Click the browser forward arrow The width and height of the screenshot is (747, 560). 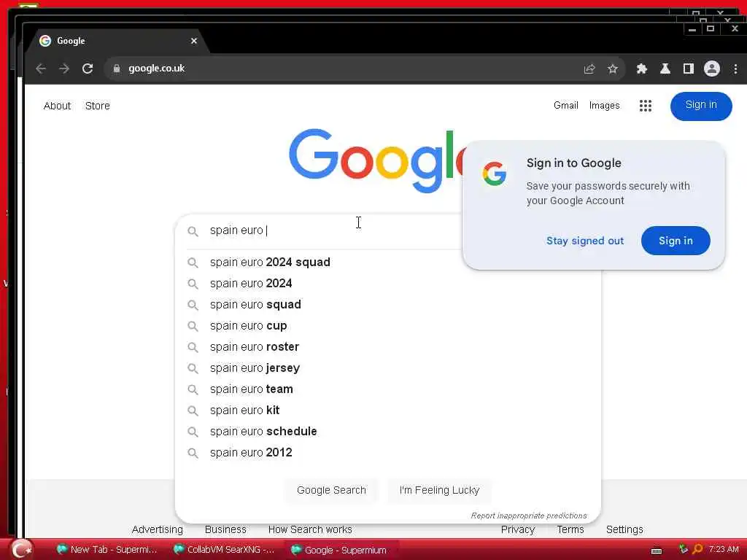tap(64, 69)
